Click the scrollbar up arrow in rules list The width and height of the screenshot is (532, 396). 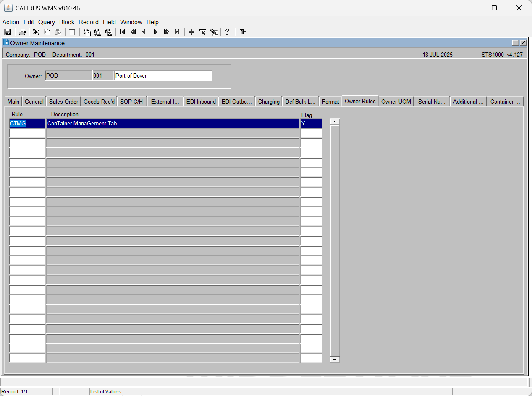tap(335, 122)
